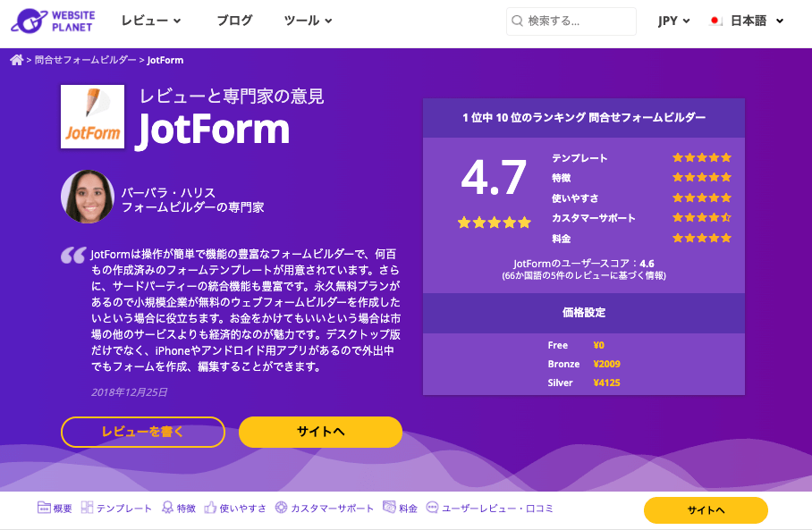Click the home icon in breadcrumb
This screenshot has width=812, height=530.
17,60
